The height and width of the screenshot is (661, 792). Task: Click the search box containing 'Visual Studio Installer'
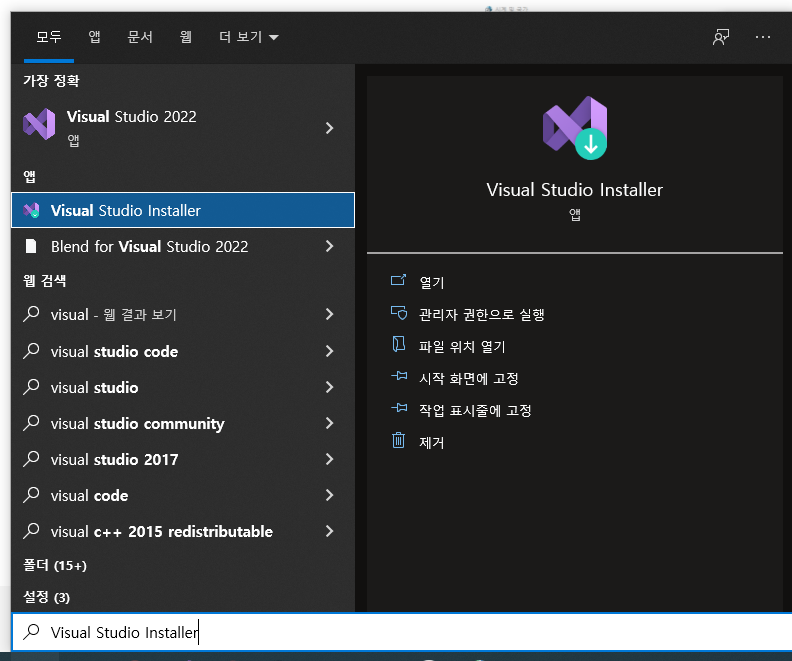pyautogui.click(x=402, y=632)
